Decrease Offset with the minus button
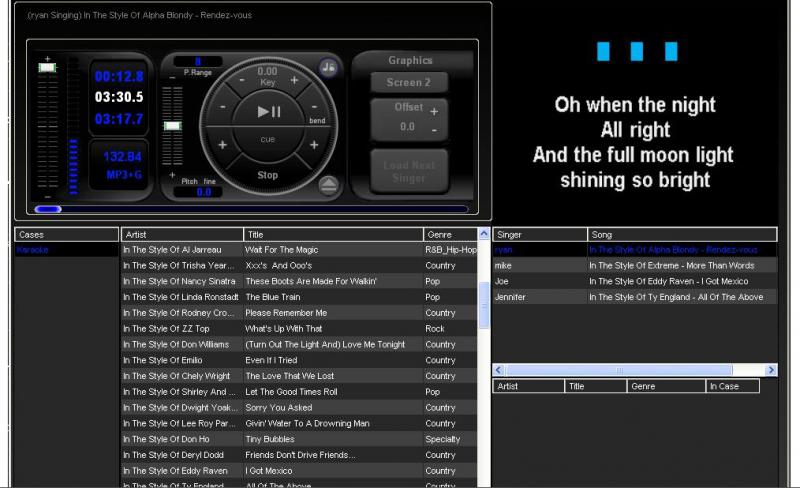The image size is (800, 488). 434,130
